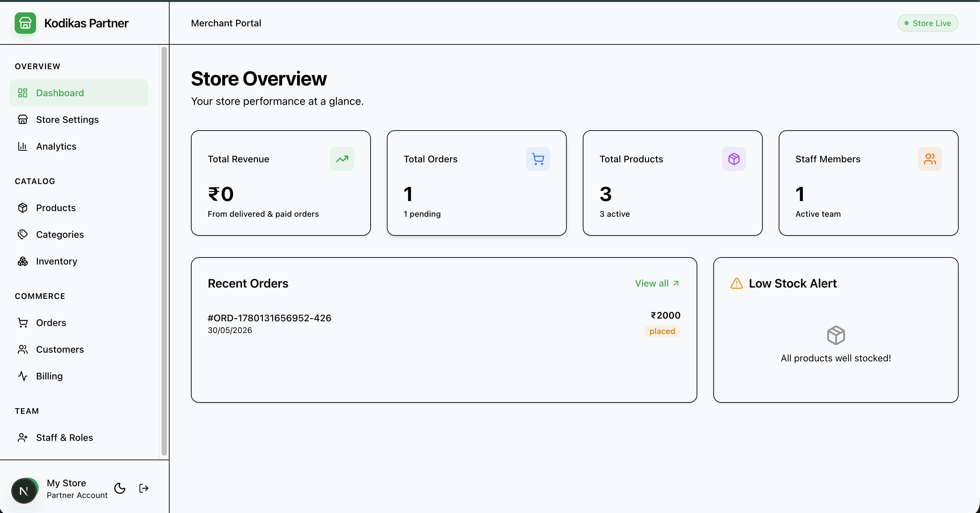Click the Staff & Roles user-plus icon
980x513 pixels.
click(x=23, y=438)
